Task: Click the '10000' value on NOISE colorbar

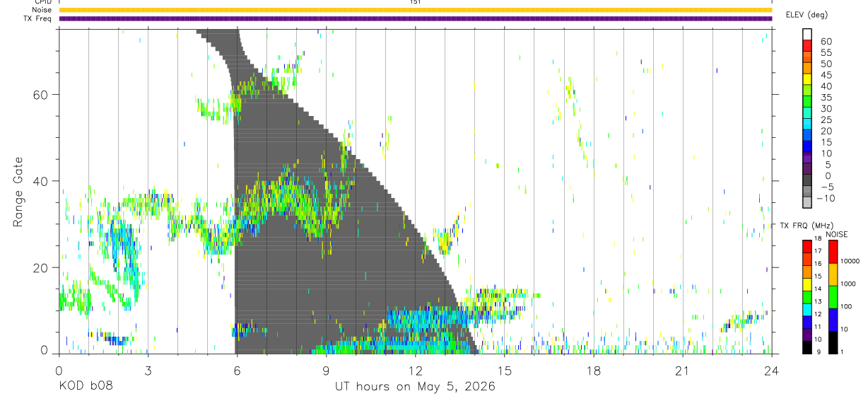Action: (x=852, y=261)
